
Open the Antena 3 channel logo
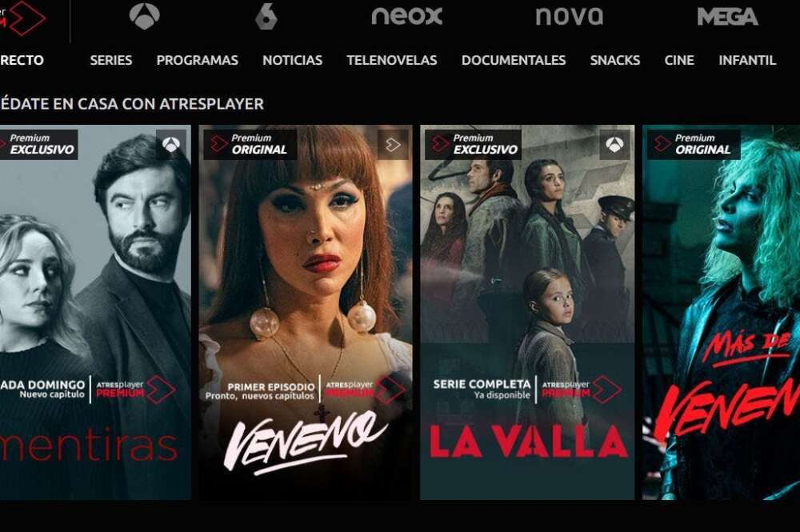pos(144,16)
